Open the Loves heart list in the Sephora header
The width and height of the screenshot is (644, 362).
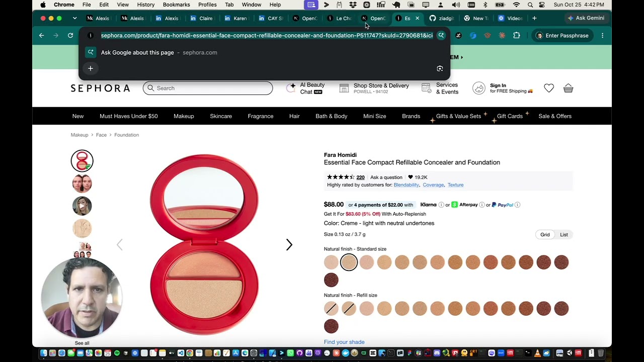pos(549,88)
